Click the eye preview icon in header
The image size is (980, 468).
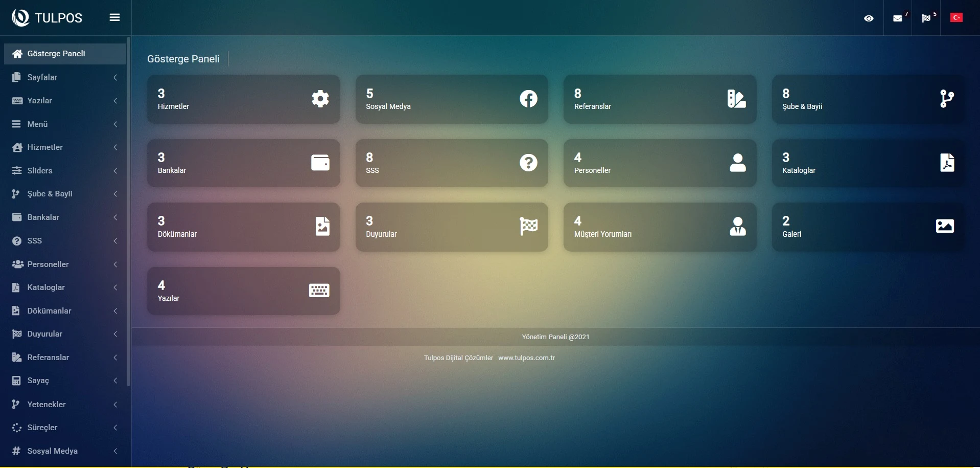tap(869, 18)
